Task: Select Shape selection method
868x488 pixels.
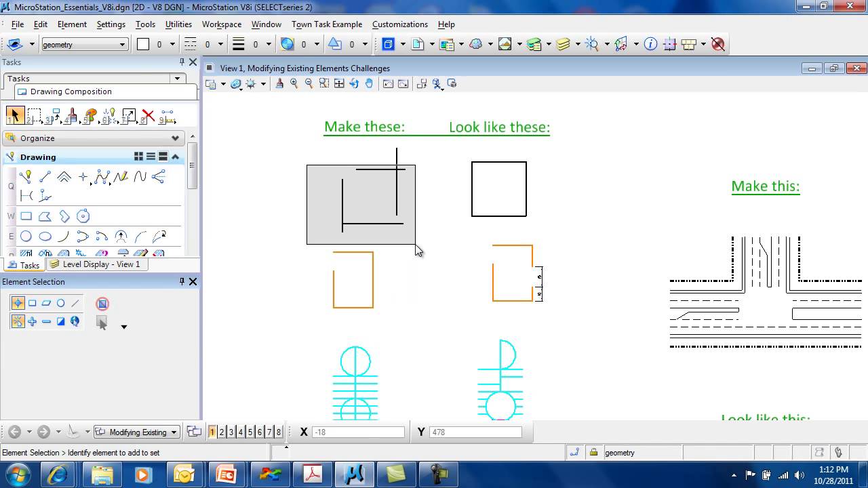Action: (46, 303)
